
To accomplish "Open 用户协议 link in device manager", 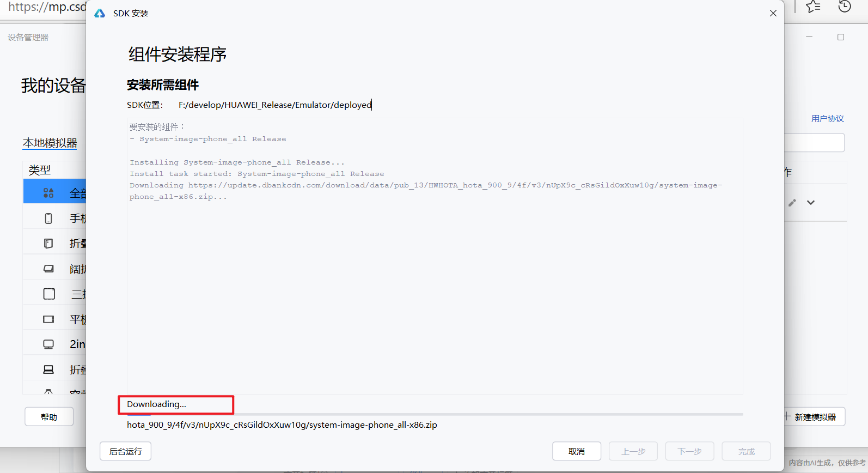I will pyautogui.click(x=827, y=118).
